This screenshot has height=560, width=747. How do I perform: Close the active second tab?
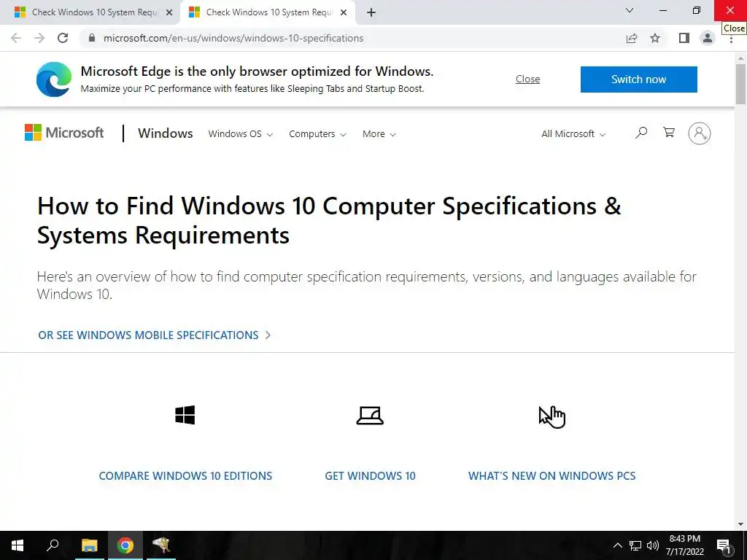coord(344,12)
